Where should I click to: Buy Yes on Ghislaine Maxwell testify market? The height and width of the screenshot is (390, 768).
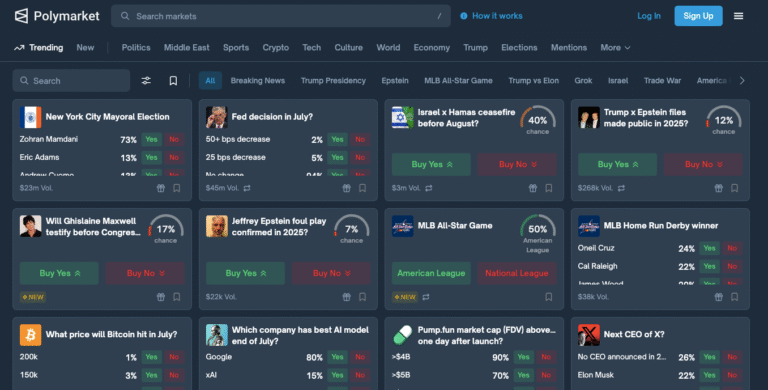[x=59, y=273]
